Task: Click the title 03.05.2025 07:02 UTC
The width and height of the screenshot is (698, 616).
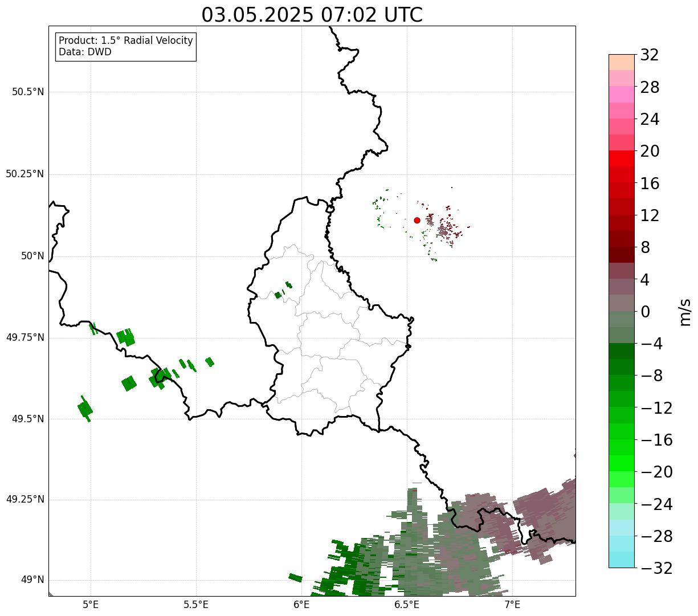Action: (x=312, y=15)
